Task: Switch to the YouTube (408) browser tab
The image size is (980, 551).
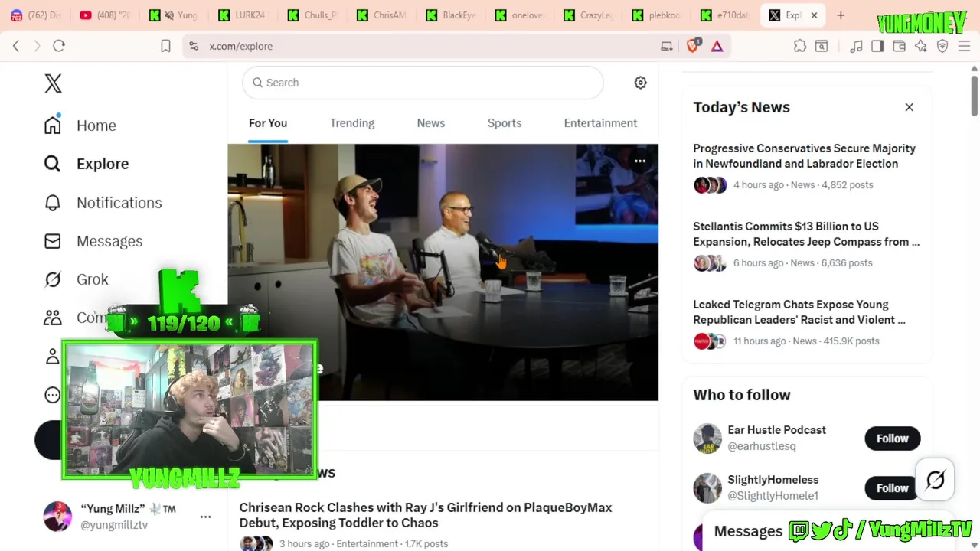Action: coord(106,15)
